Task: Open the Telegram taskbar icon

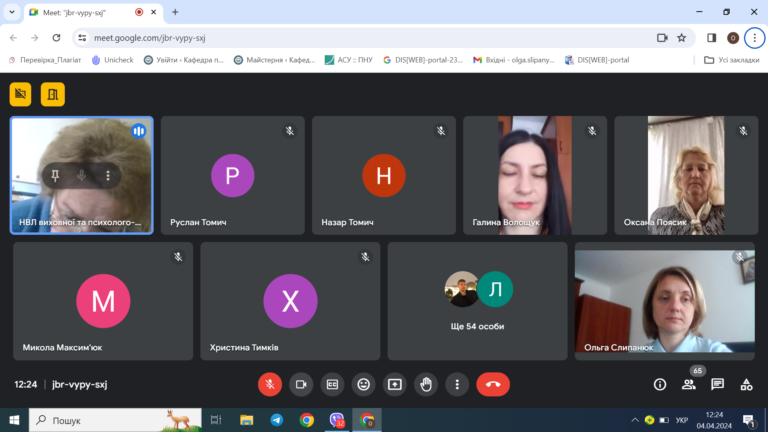Action: click(276, 420)
